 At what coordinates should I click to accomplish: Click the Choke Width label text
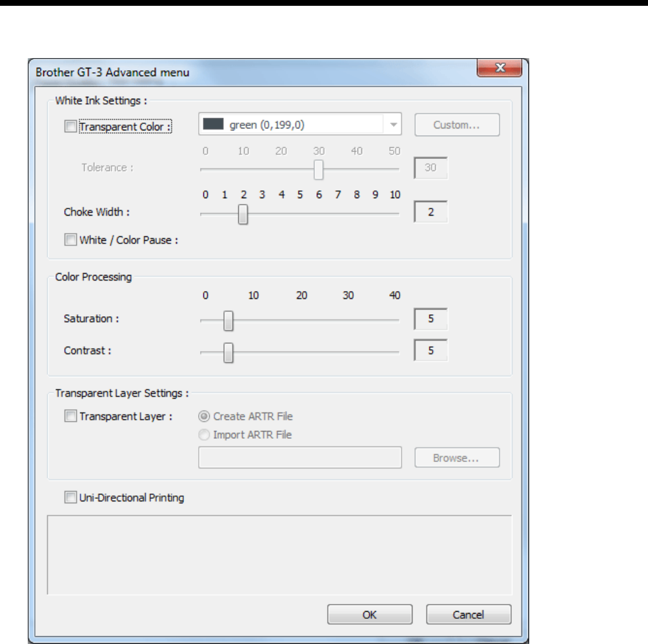tap(96, 212)
